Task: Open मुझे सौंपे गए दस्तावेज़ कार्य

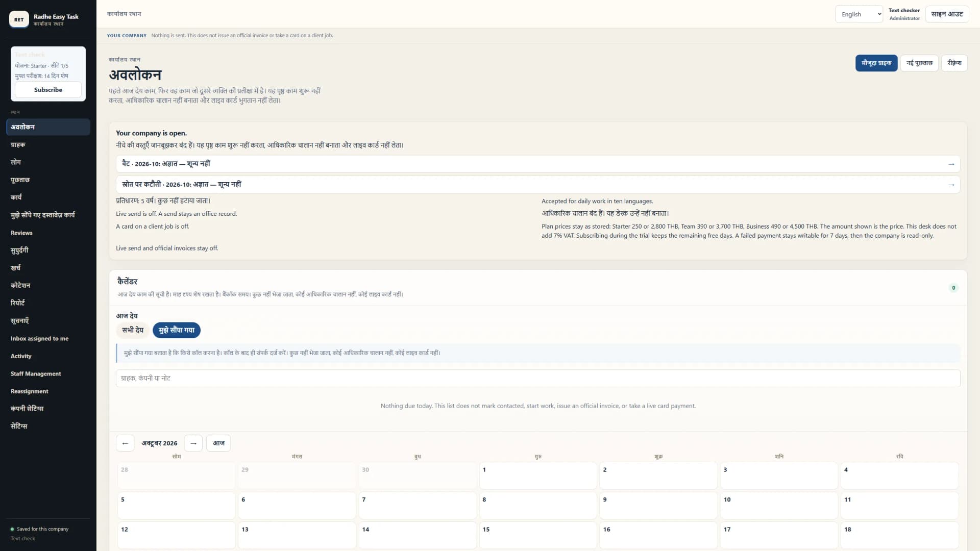Action: pos(48,215)
